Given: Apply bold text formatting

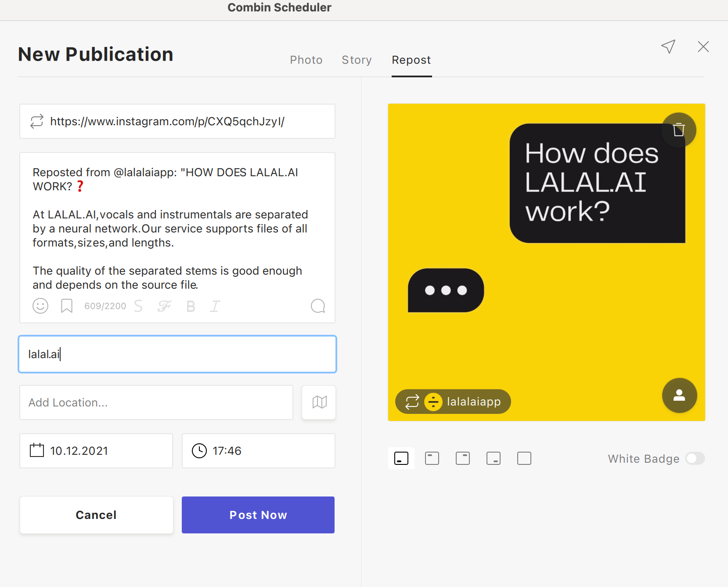Looking at the screenshot, I should point(191,306).
